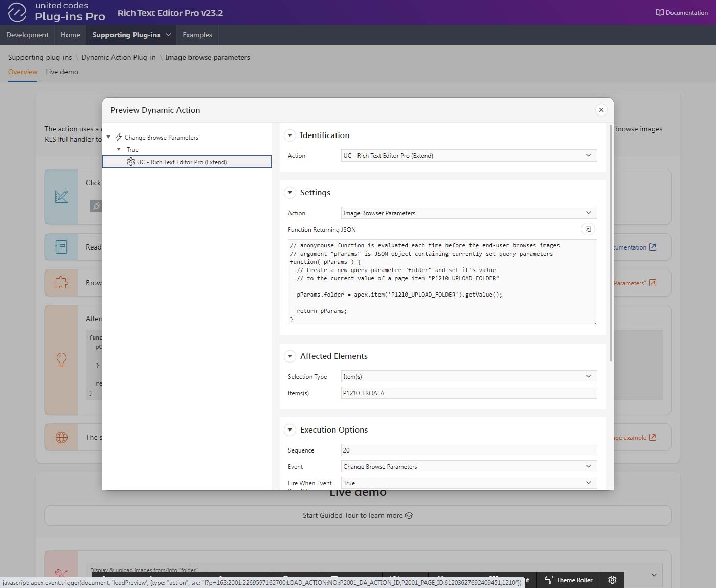Switch to the Live demo tab
This screenshot has height=588, width=716.
(x=62, y=72)
